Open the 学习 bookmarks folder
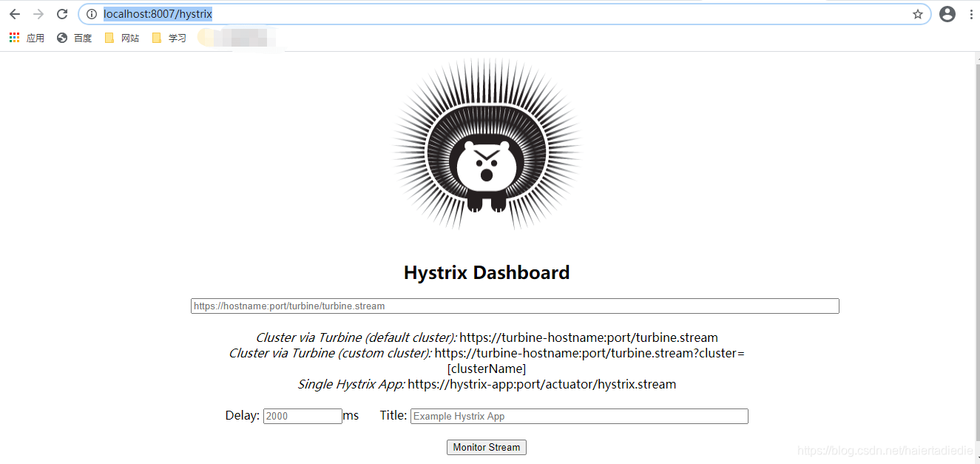Screen dimensions: 980x464 point(175,38)
